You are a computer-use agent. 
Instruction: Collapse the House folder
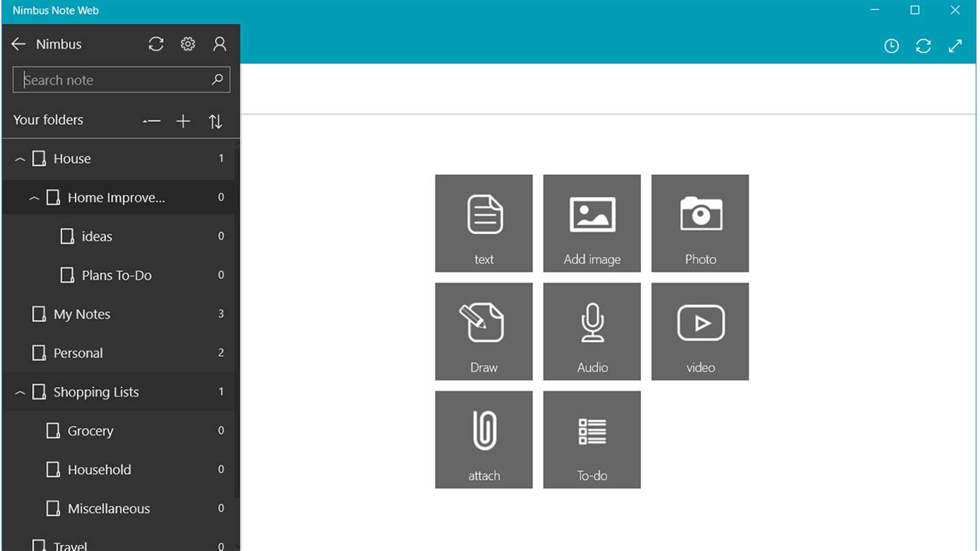tap(20, 159)
